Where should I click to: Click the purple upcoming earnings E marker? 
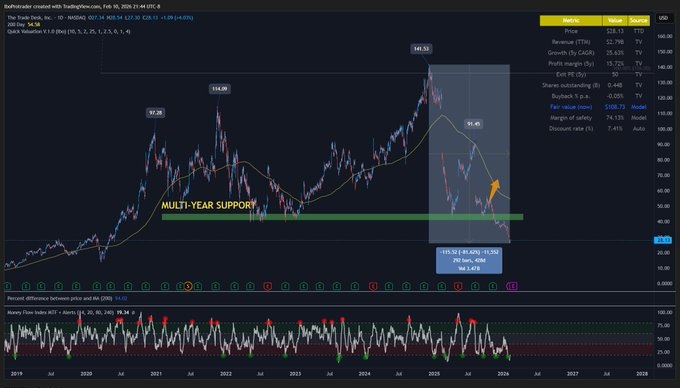pos(512,286)
